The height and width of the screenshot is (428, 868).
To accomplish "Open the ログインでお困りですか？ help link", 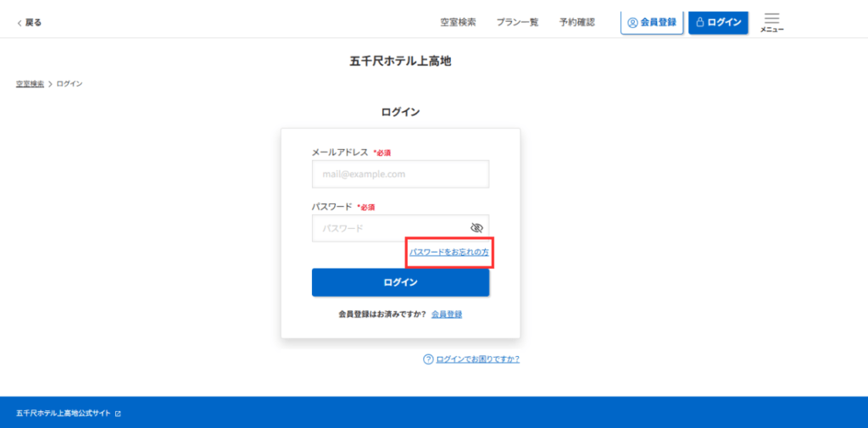I will tap(477, 359).
